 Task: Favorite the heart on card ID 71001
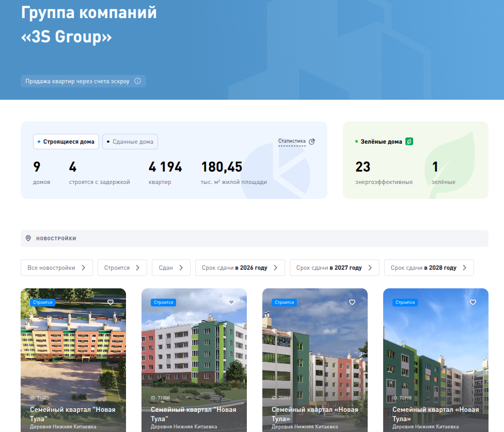[x=111, y=302]
